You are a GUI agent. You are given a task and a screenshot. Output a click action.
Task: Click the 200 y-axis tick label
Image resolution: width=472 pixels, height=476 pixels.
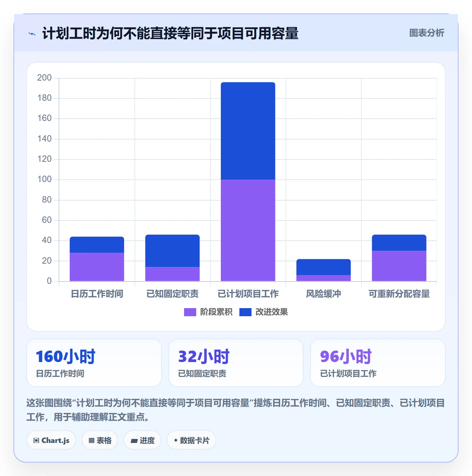[x=44, y=78]
